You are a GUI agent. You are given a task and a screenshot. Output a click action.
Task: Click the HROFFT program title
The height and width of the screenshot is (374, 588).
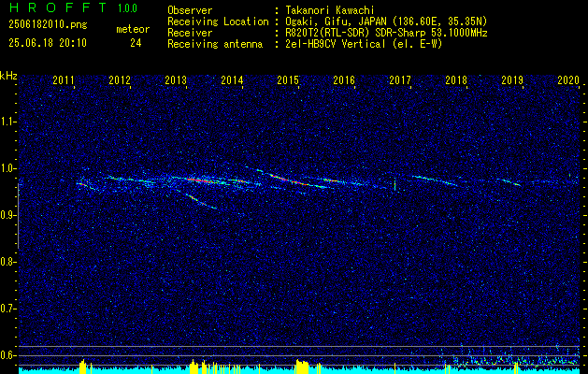[57, 7]
